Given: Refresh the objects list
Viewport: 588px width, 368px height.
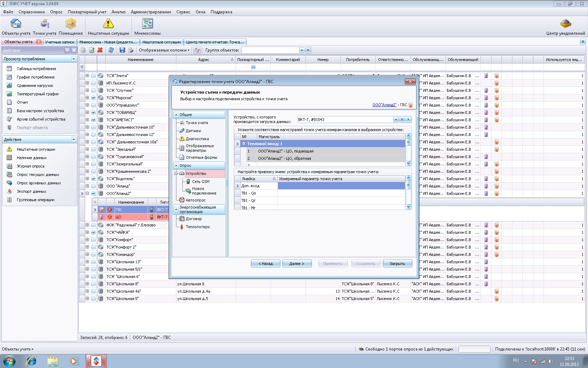Looking at the screenshot, I should [111, 50].
